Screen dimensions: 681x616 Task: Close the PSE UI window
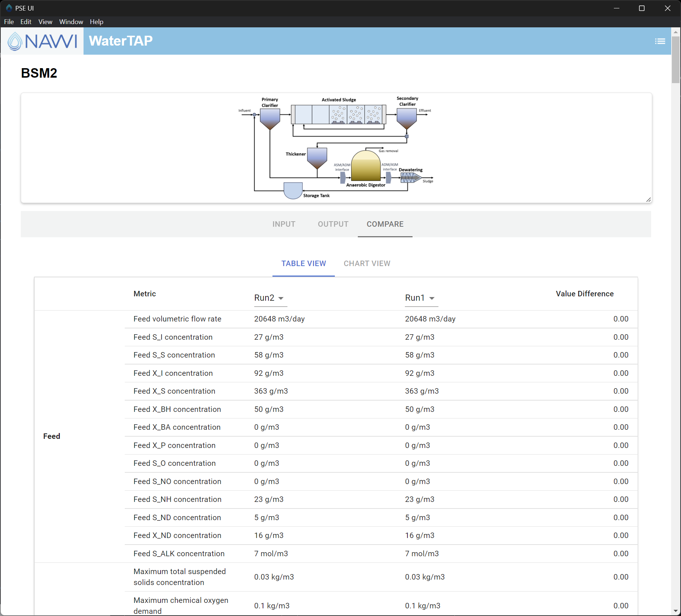(668, 8)
